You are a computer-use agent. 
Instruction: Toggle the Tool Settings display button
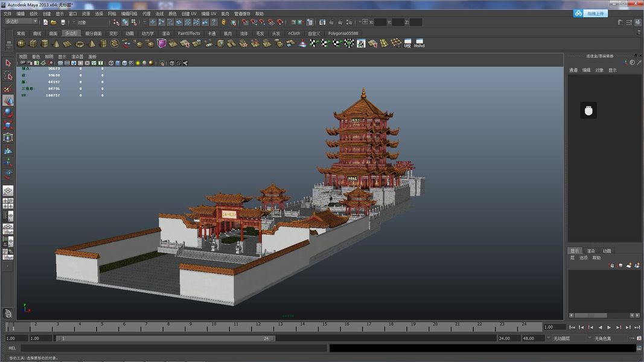click(630, 22)
